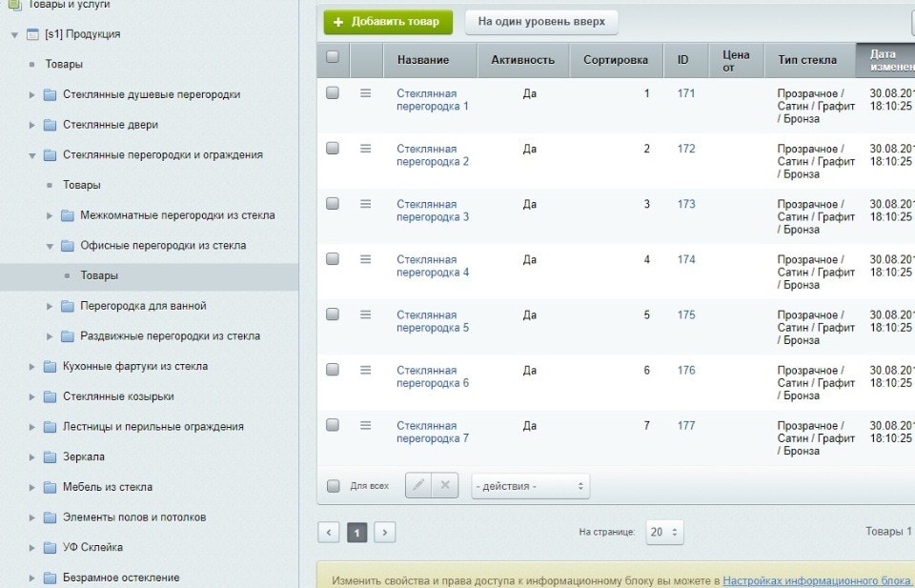Select checkbox for Стеклянная перегородка 1
This screenshot has width=915, height=588.
point(333,92)
